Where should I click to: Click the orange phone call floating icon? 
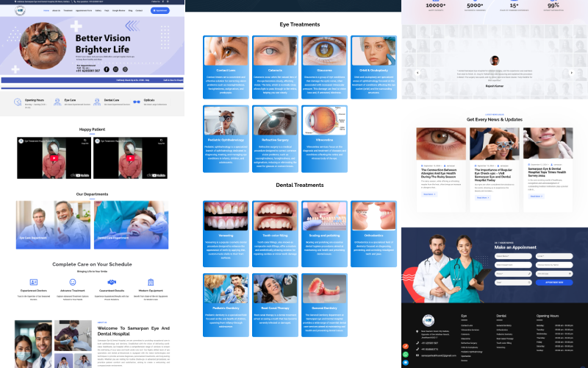(406, 346)
